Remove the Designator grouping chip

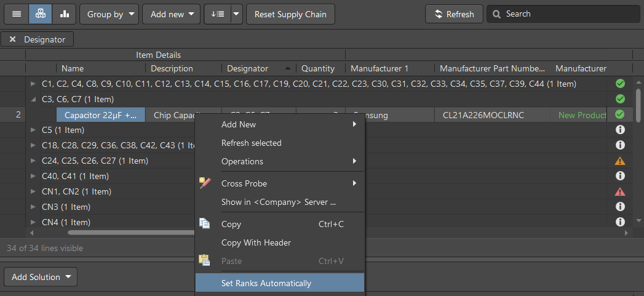[x=13, y=39]
